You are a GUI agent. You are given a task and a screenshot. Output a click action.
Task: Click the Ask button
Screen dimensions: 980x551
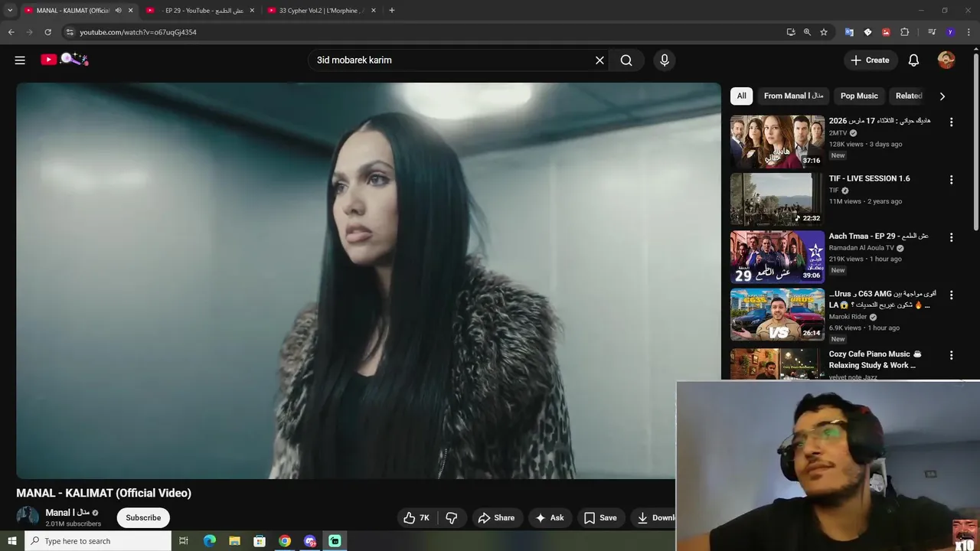click(x=550, y=518)
